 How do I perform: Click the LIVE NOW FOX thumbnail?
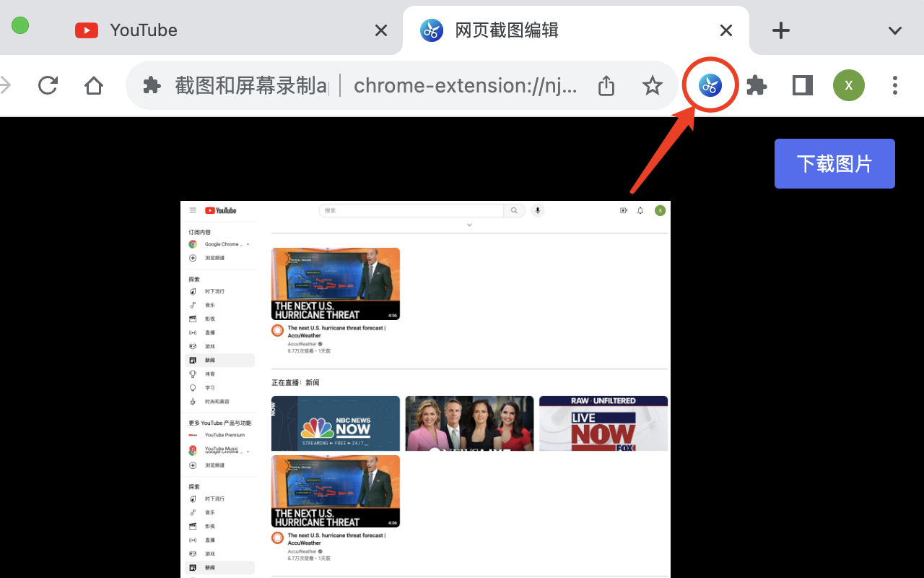click(603, 423)
